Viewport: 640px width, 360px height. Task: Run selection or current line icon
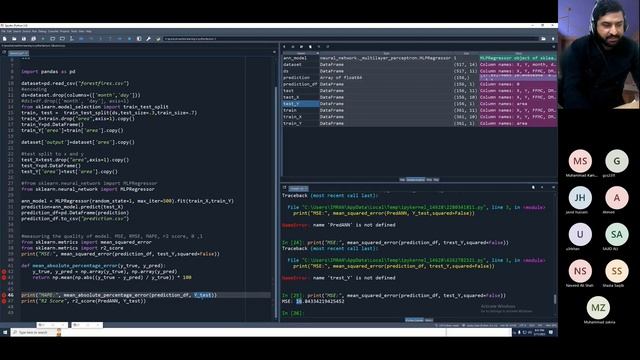click(x=71, y=39)
